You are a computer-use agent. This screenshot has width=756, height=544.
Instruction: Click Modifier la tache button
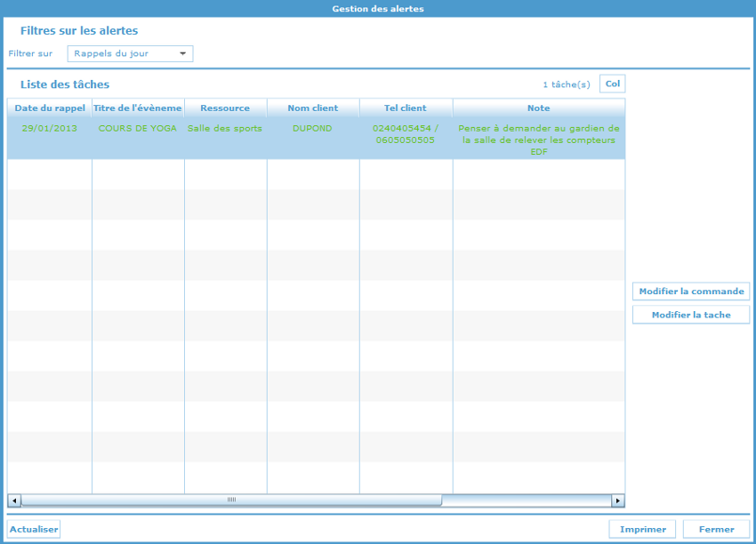(691, 315)
